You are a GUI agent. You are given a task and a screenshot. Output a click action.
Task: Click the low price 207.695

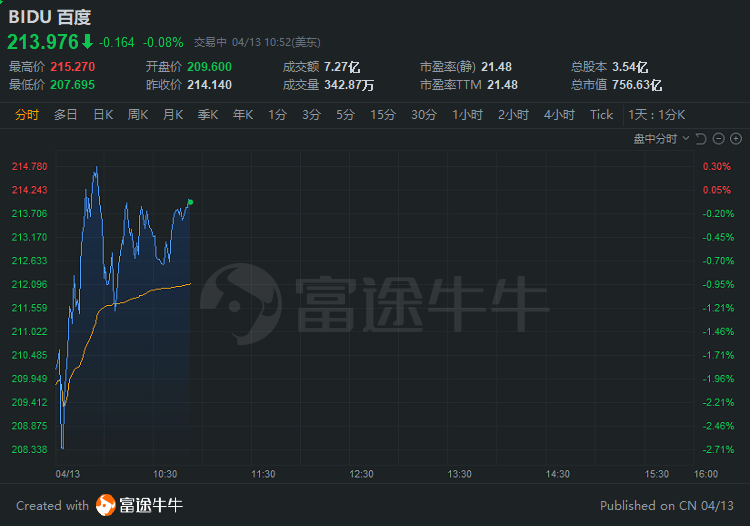(x=73, y=85)
